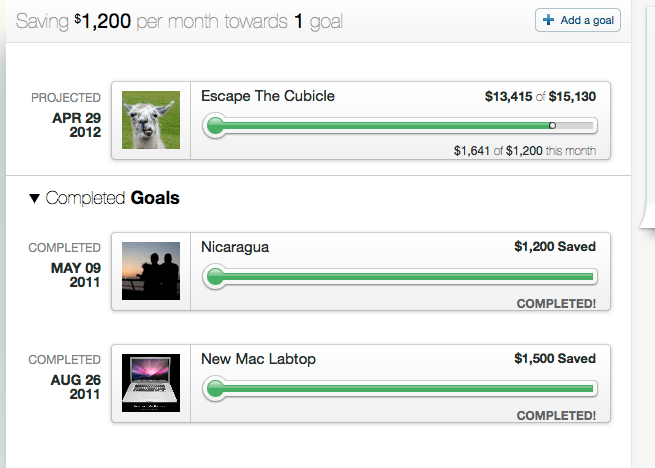Image resolution: width=655 pixels, height=468 pixels.
Task: Click the llama thumbnail for Escape The Cubicle
Action: 150,120
